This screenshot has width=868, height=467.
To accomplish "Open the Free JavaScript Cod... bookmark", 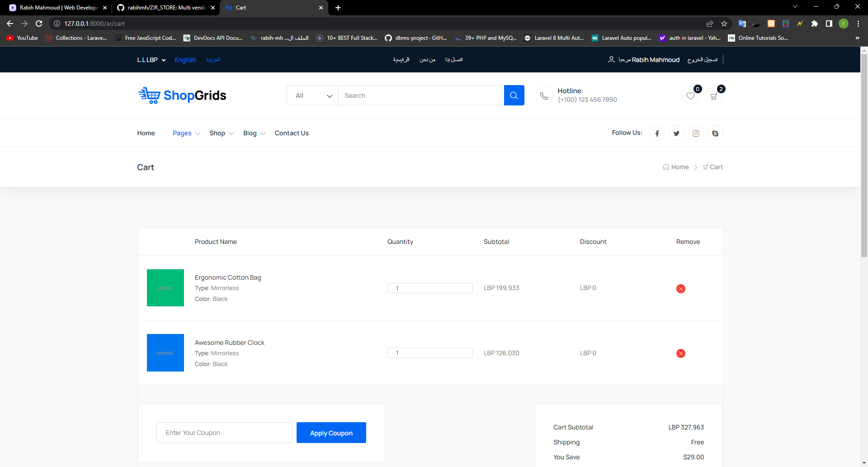I will pyautogui.click(x=145, y=38).
